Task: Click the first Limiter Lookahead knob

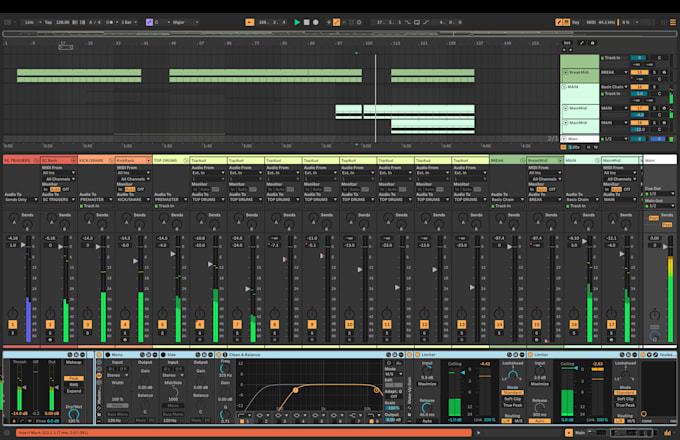Action: pos(513,375)
